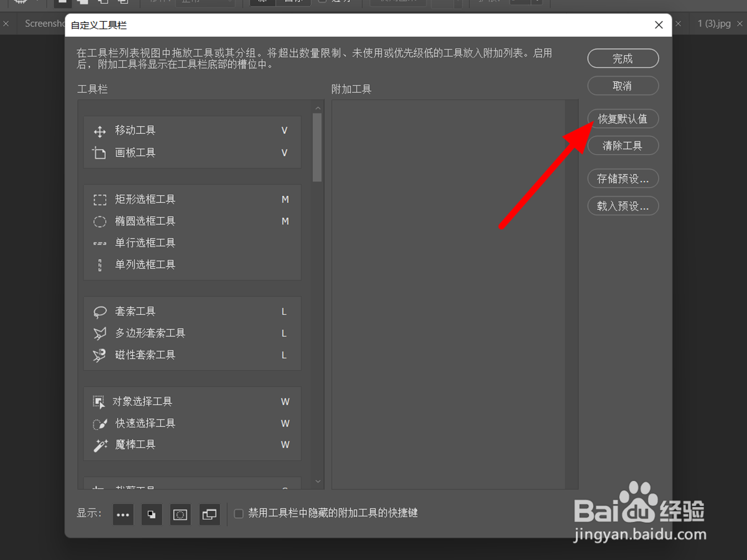Screen dimensions: 747x560
Task: Select the 多边形套索工具 label text
Action: [150, 334]
